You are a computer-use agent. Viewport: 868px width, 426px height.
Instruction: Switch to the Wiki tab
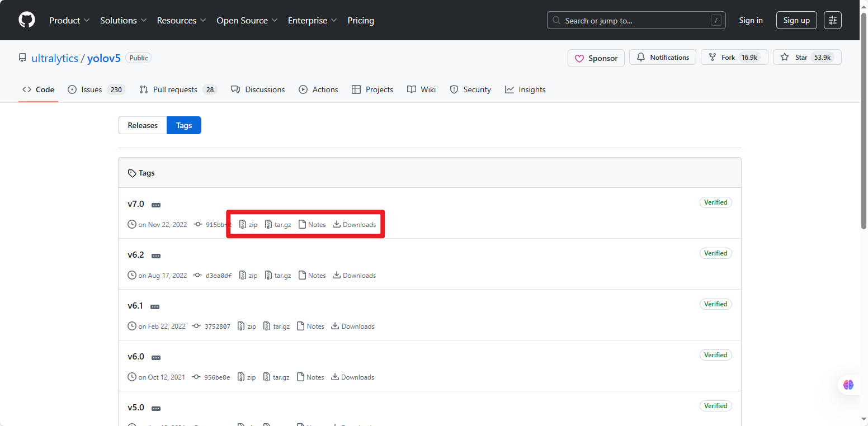(x=421, y=89)
